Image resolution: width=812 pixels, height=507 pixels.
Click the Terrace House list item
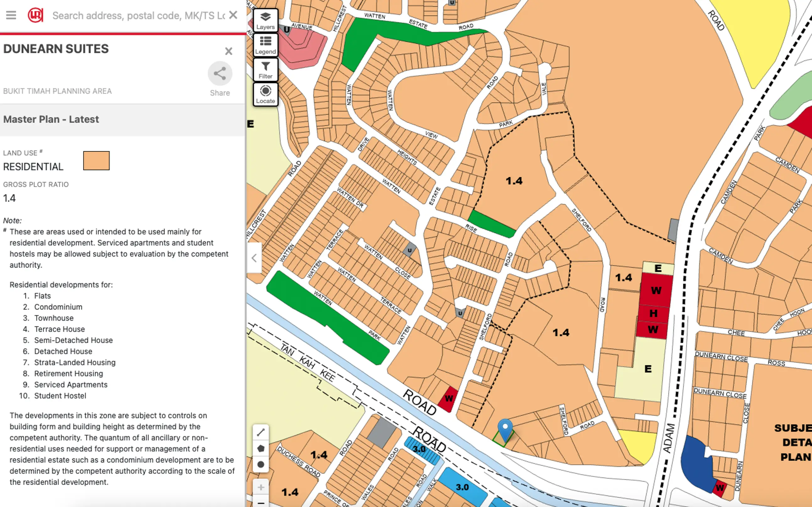(x=60, y=329)
